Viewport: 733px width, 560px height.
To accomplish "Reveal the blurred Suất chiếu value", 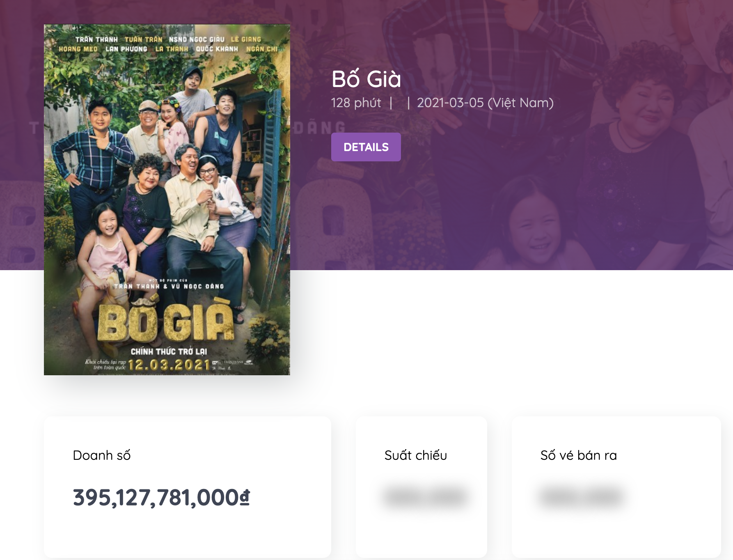I will coord(425,497).
